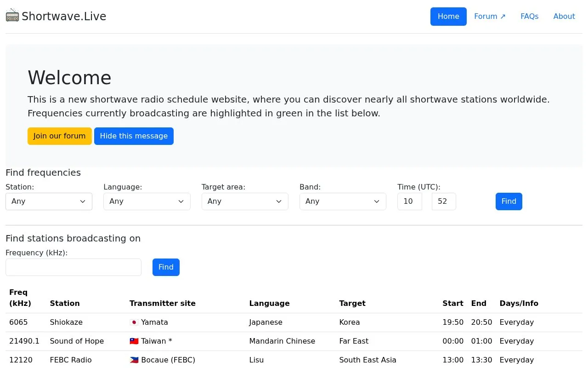Click the Korea target cell

350,322
